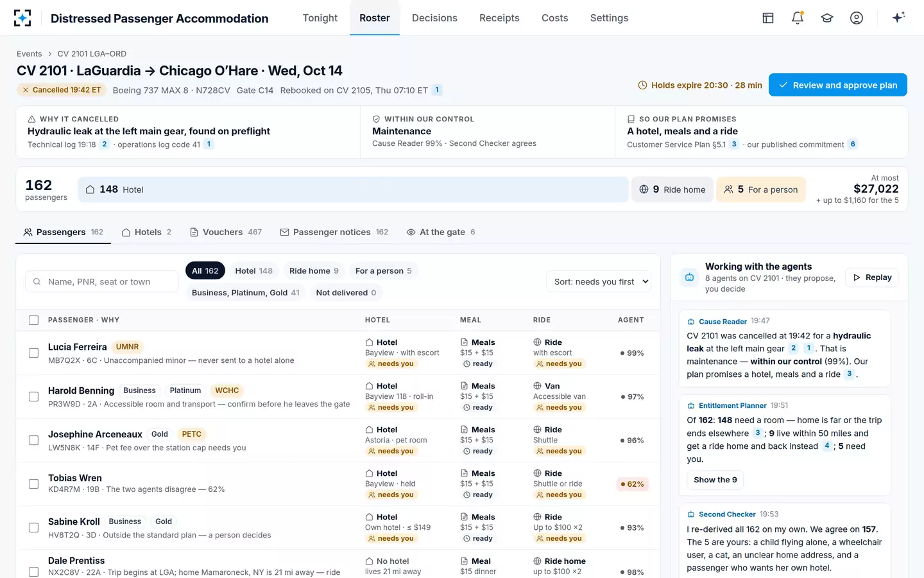
Task: Click the 148 Hotel bar segment
Action: click(x=353, y=189)
